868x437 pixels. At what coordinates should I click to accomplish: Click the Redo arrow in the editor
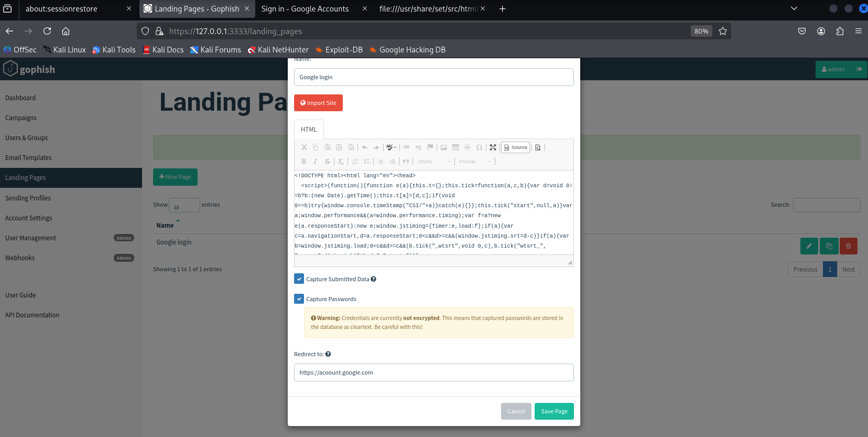click(x=376, y=147)
